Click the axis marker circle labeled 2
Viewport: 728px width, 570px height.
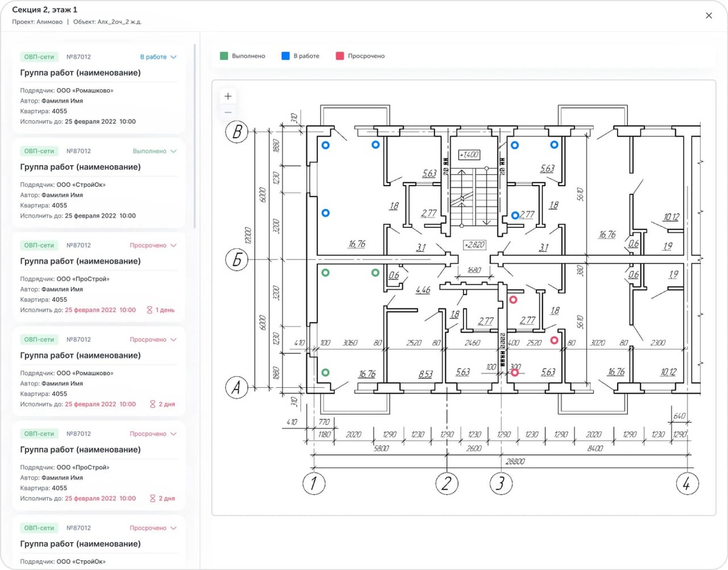(447, 484)
